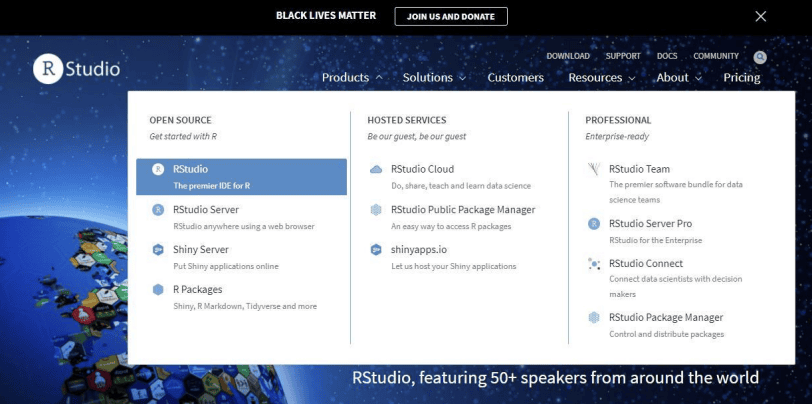
Task: Click the RStudio Connect icon
Action: [594, 264]
